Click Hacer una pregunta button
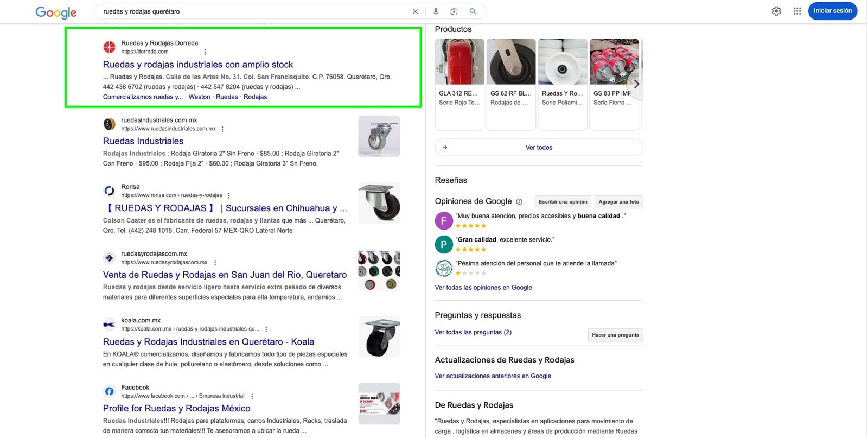The width and height of the screenshot is (868, 438). tap(616, 335)
